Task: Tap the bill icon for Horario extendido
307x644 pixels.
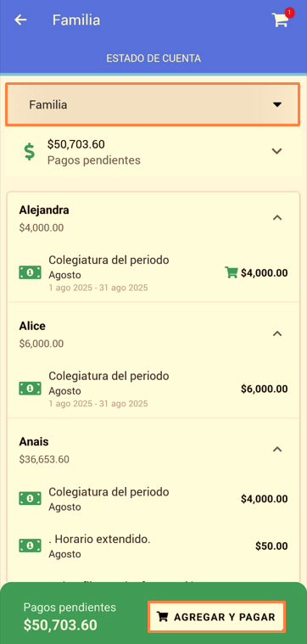Action: tap(30, 546)
